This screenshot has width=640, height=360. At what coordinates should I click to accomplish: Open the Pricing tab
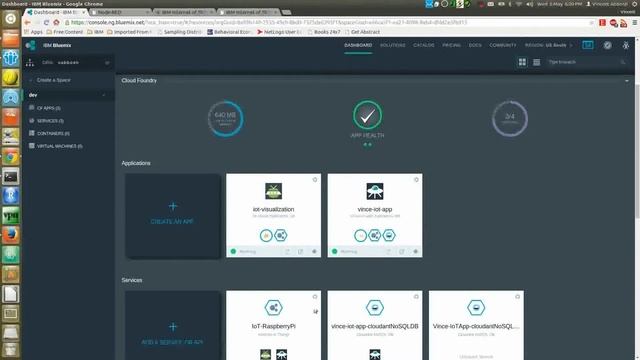click(x=451, y=45)
